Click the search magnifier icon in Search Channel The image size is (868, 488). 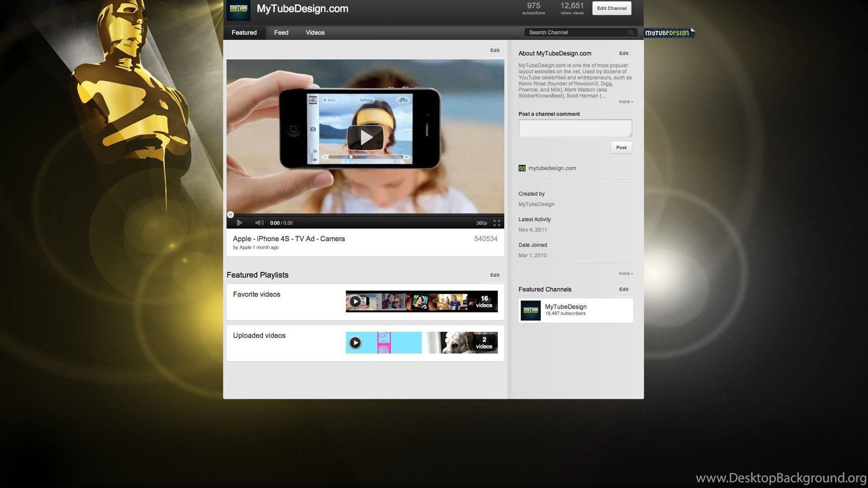click(631, 33)
